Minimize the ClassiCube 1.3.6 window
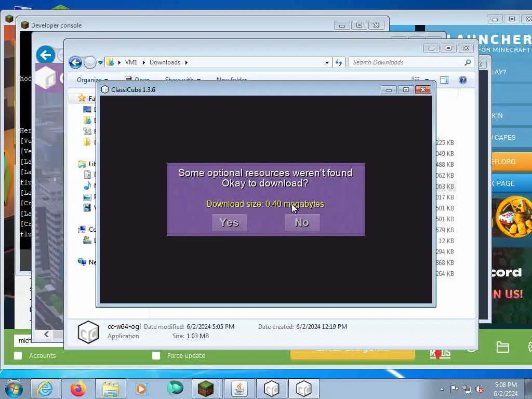Screen dimensions: 532x399 (389, 89)
